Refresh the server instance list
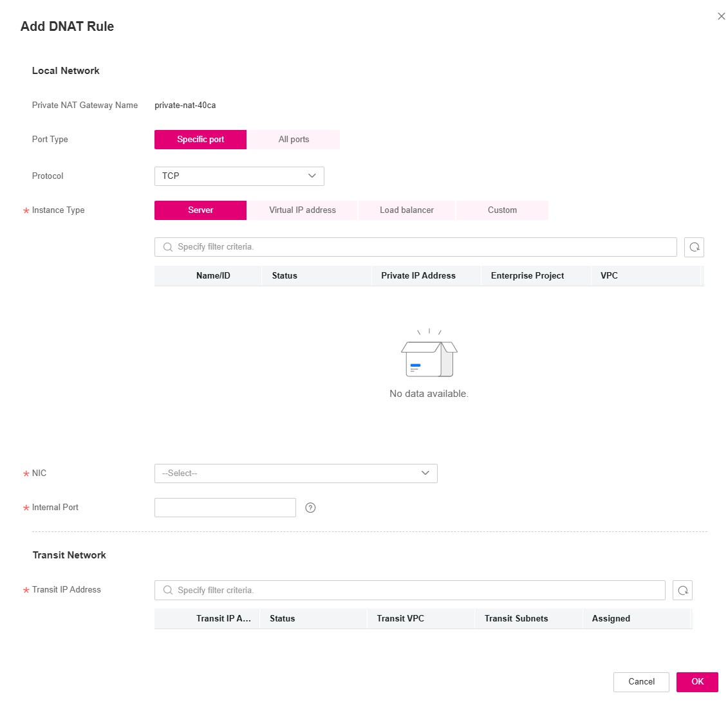Image resolution: width=728 pixels, height=707 pixels. coord(694,247)
